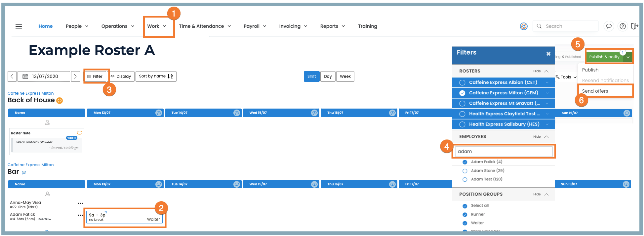The height and width of the screenshot is (236, 644).
Task: Click the Mon 13/07 comment icon in Back of House
Action: (x=159, y=113)
